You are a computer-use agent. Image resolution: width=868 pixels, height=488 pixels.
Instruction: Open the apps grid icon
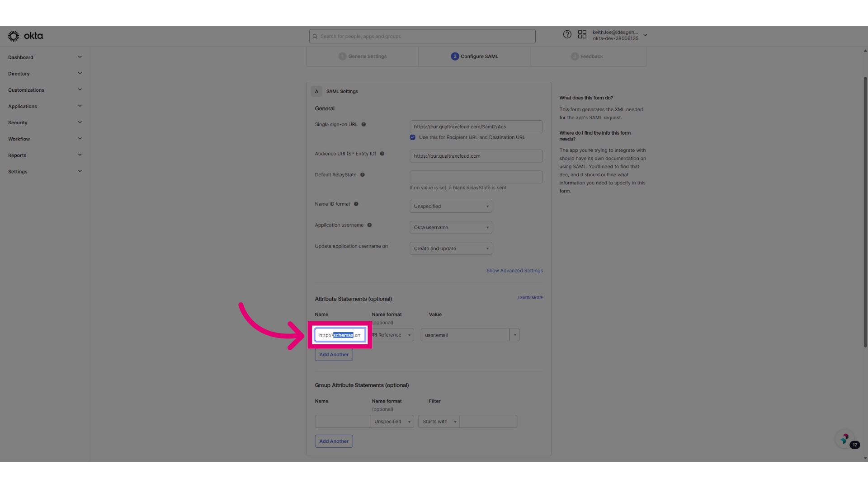pyautogui.click(x=582, y=34)
